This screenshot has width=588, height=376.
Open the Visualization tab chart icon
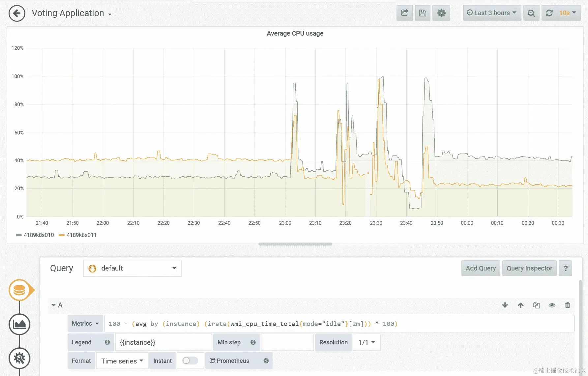[x=19, y=324]
